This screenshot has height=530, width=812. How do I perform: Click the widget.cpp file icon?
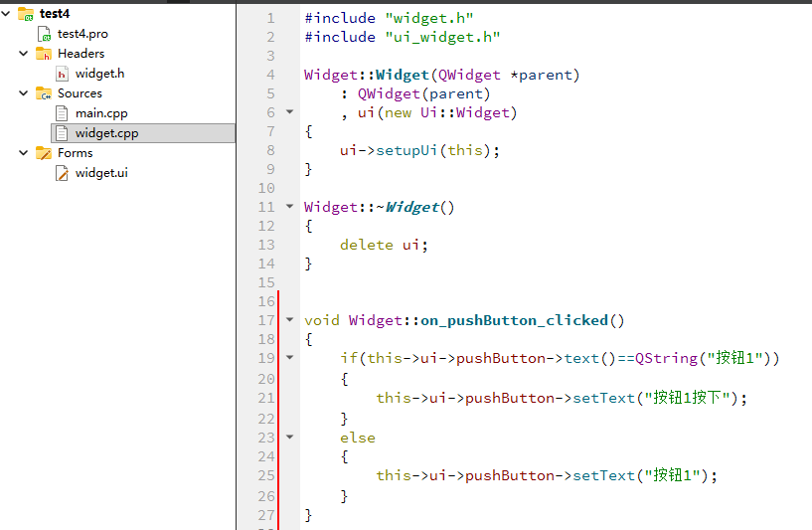pos(62,133)
